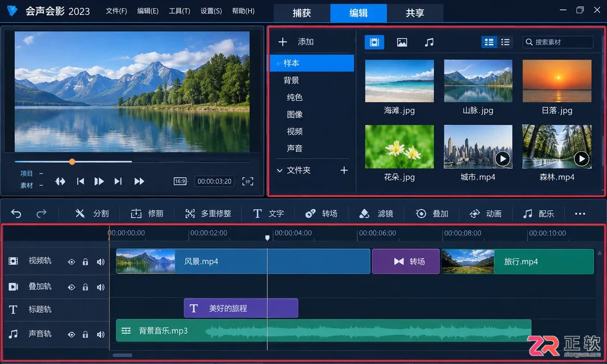Click the undo arrow icon
The height and width of the screenshot is (364, 607).
click(16, 213)
